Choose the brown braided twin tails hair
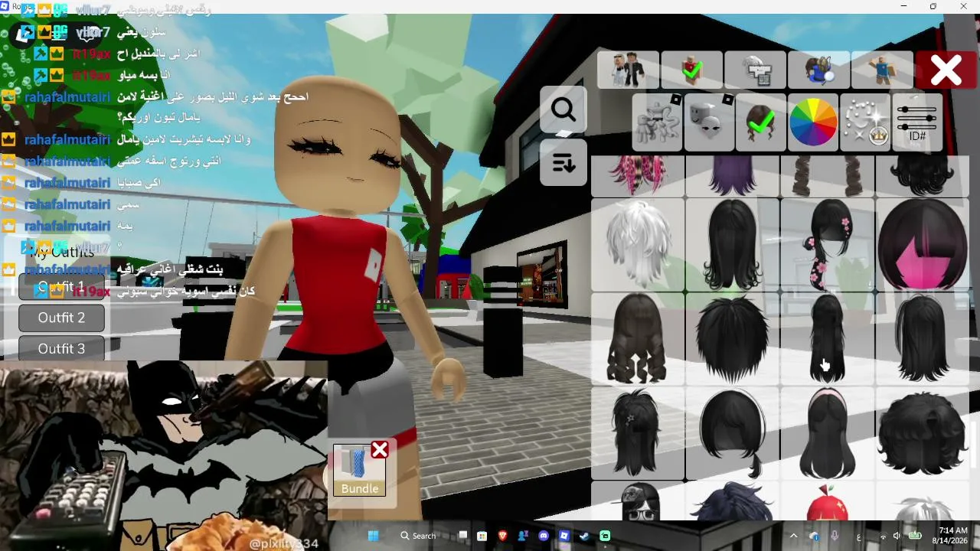Screen dimensions: 980x551 [828, 175]
